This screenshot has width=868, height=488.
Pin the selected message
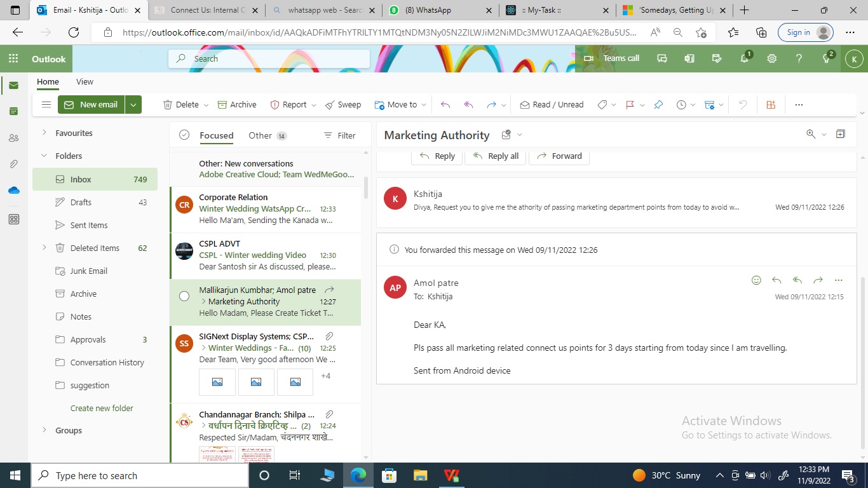tap(658, 105)
